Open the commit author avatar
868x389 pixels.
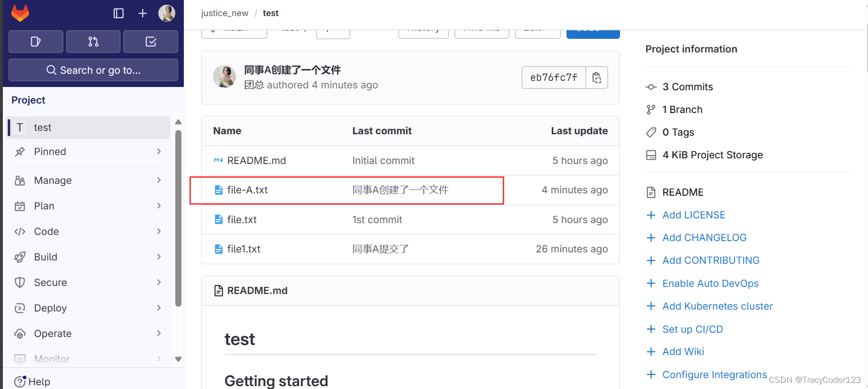click(224, 77)
